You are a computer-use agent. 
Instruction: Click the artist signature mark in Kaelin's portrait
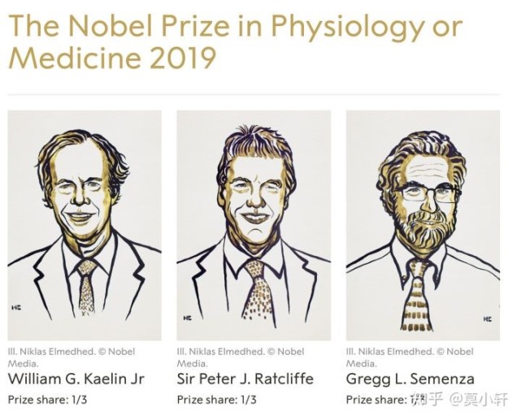(x=16, y=308)
